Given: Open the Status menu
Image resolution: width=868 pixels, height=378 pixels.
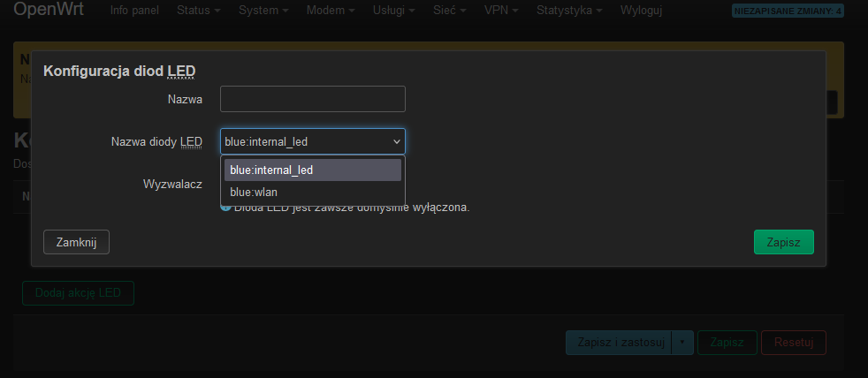Looking at the screenshot, I should coord(199,11).
